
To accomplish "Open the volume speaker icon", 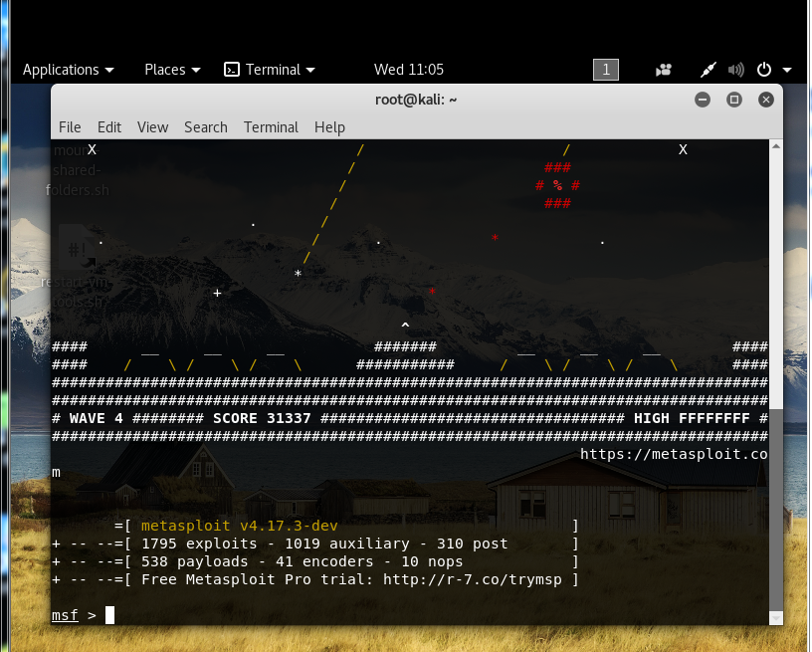I will coord(736,70).
